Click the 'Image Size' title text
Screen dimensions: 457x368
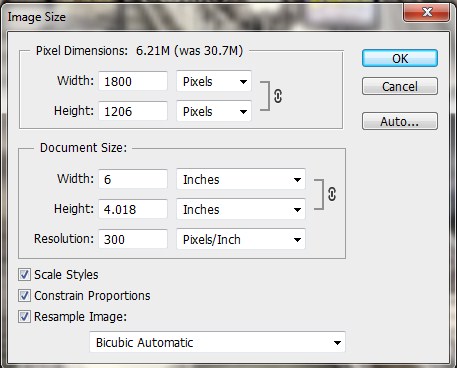tap(37, 17)
